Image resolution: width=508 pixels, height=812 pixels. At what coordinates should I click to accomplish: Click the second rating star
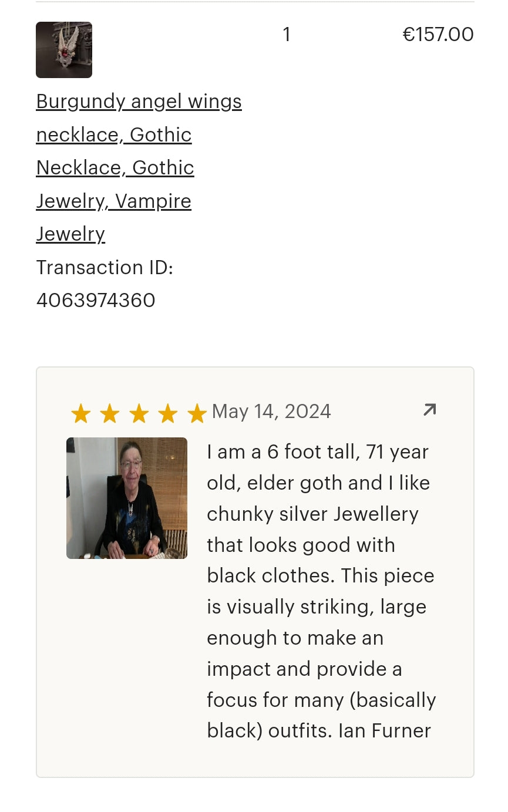coord(110,414)
